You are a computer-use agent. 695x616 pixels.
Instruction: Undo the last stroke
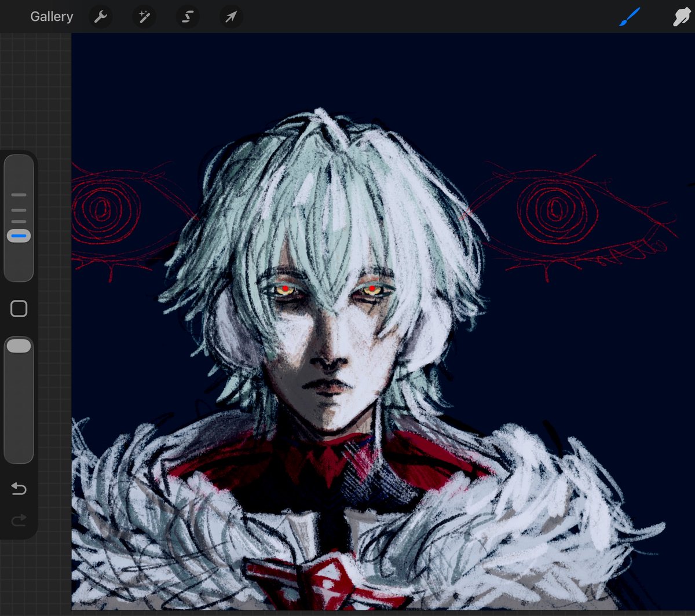coord(19,489)
